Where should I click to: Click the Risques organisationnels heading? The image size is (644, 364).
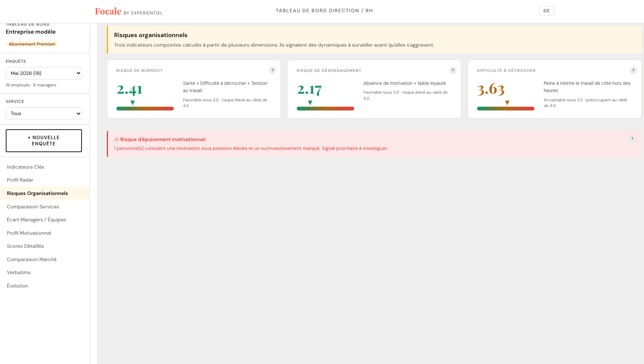151,35
